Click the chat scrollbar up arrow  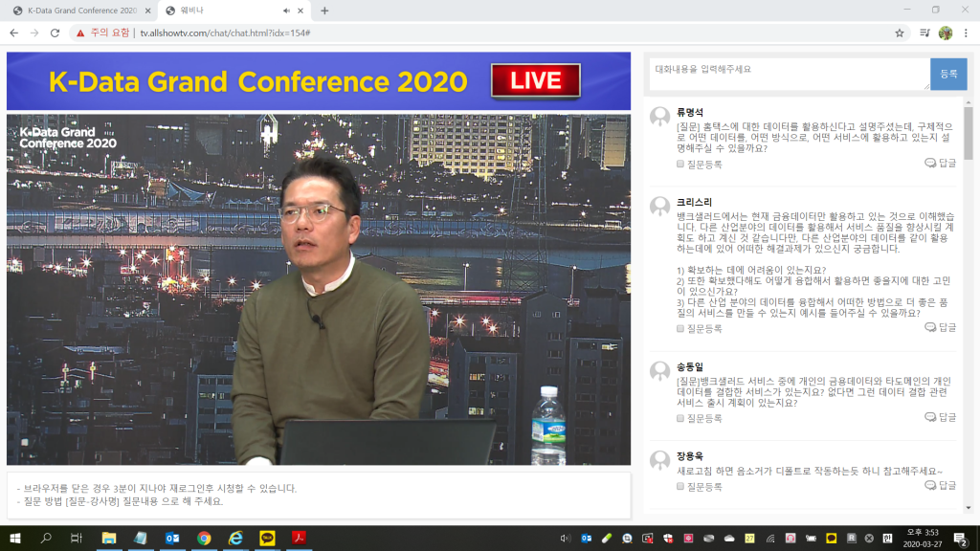click(969, 101)
